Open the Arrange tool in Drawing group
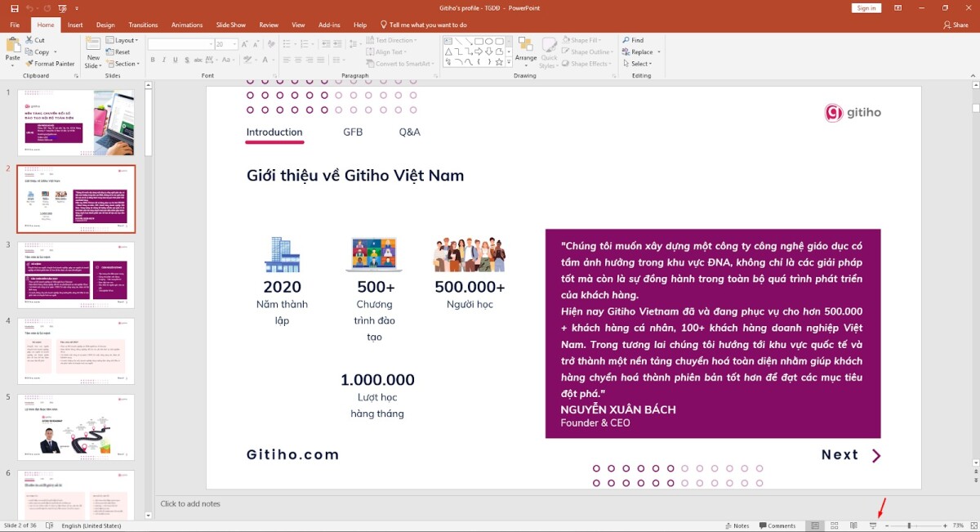This screenshot has height=532, width=980. (x=526, y=53)
